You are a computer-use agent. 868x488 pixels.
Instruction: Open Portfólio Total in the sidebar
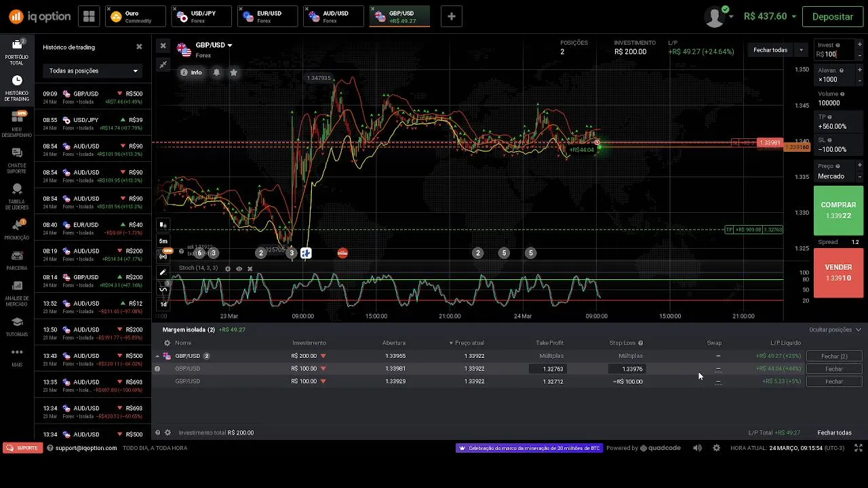pyautogui.click(x=17, y=52)
